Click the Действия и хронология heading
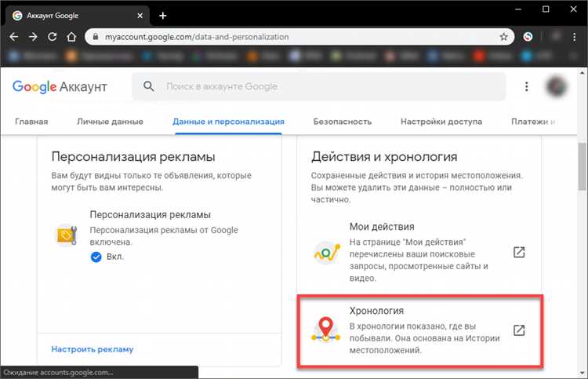Viewport: 588px width, 379px height. (384, 156)
